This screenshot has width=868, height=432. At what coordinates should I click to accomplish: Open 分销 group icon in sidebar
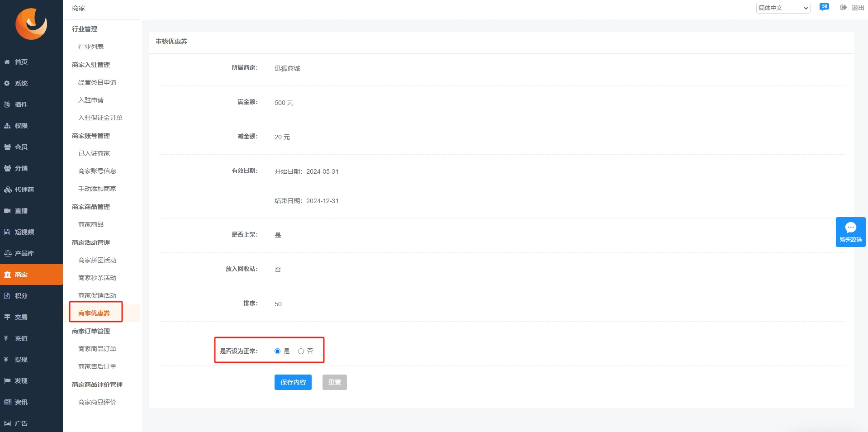(x=7, y=168)
